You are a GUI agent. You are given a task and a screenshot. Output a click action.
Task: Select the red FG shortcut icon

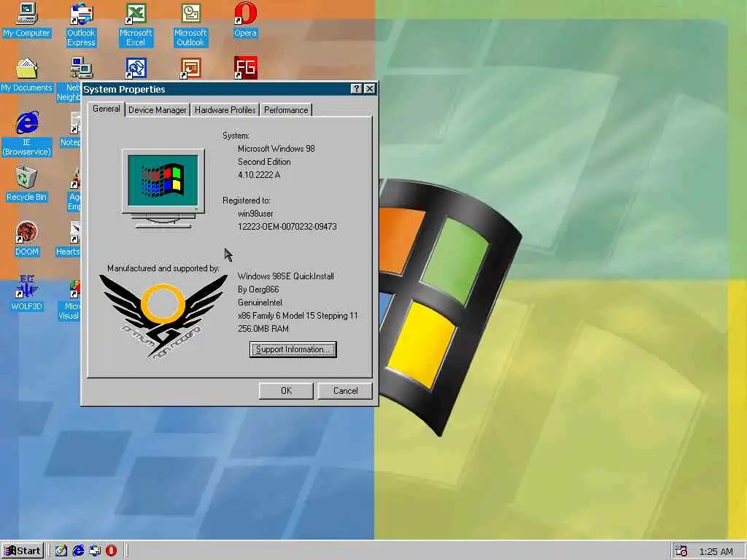[245, 68]
